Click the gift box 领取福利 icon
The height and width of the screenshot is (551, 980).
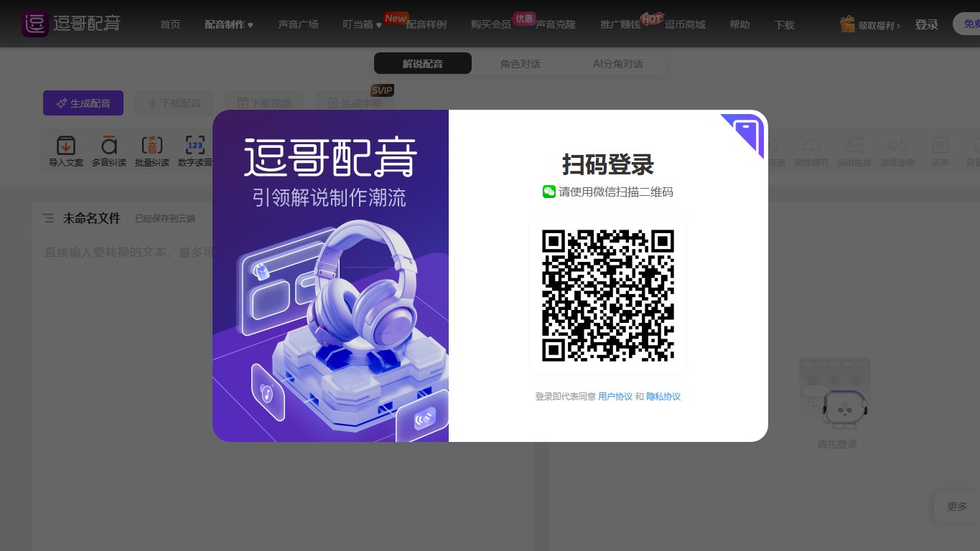847,24
